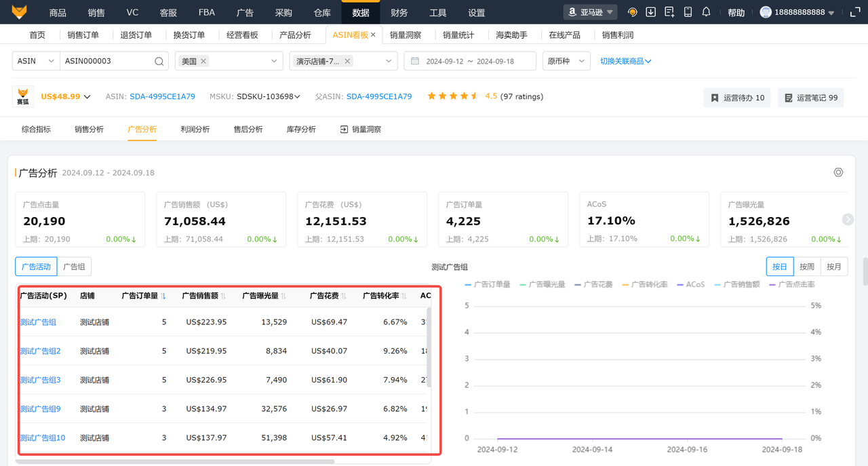The width and height of the screenshot is (868, 466).
Task: Click the fullscreen expand icon
Action: [x=854, y=12]
